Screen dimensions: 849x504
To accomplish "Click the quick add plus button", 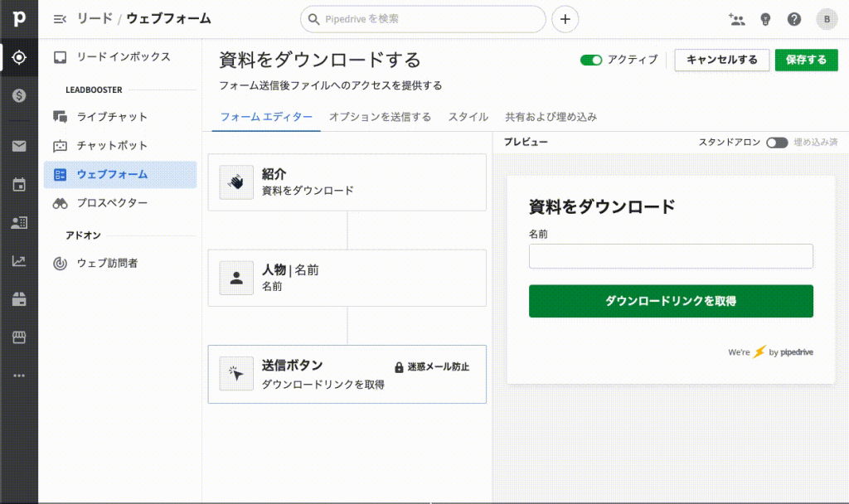I will 565,19.
